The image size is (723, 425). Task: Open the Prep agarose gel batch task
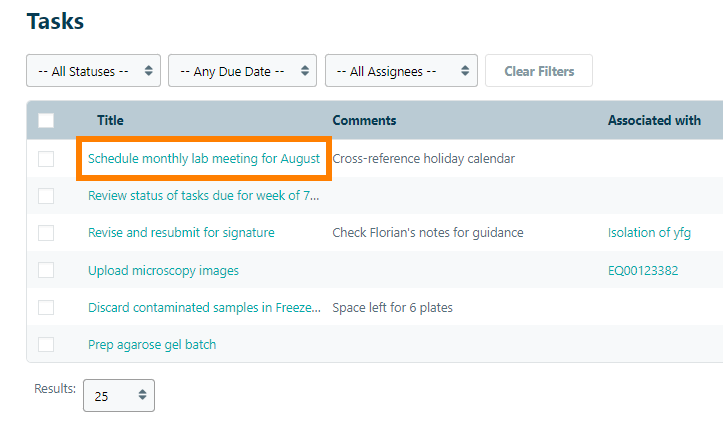point(152,345)
